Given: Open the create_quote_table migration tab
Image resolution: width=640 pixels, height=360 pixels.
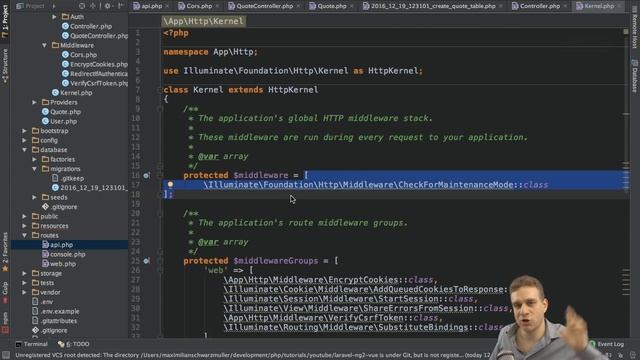Looking at the screenshot, I should click(x=433, y=6).
